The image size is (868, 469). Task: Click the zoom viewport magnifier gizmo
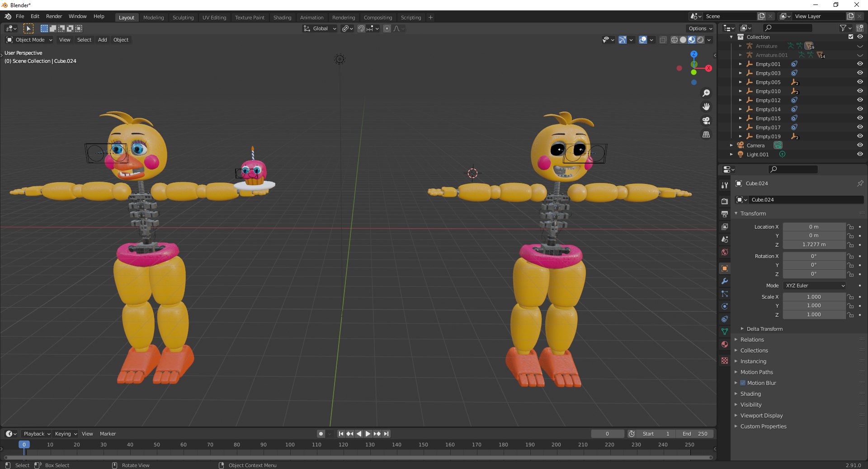(x=706, y=93)
